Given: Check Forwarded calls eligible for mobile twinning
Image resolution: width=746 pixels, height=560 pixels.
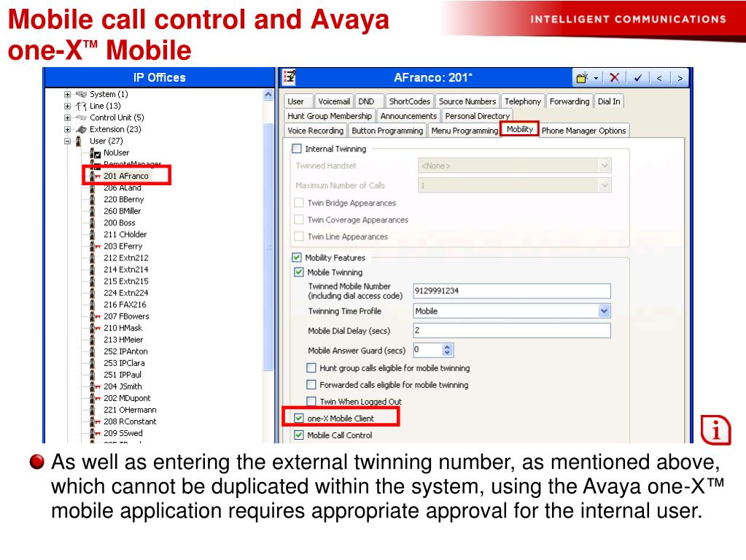Looking at the screenshot, I should click(311, 384).
